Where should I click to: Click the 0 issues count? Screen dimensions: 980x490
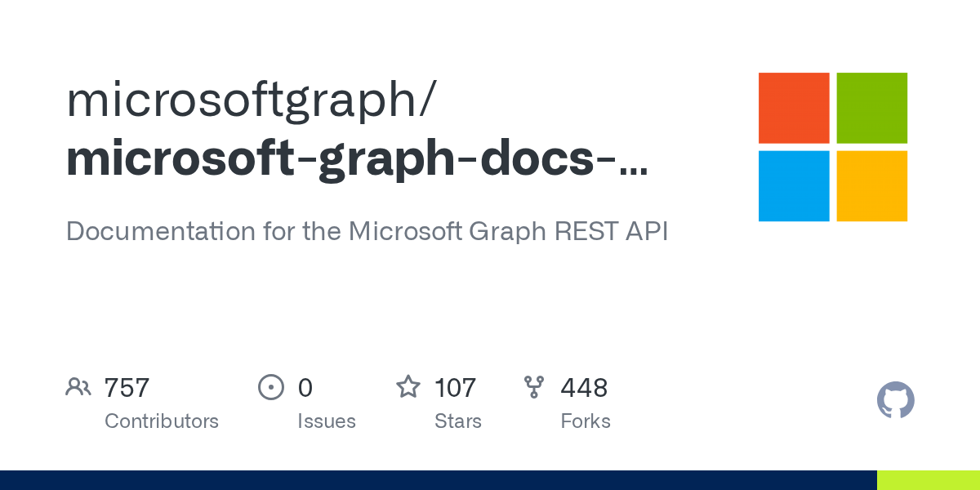tap(305, 387)
